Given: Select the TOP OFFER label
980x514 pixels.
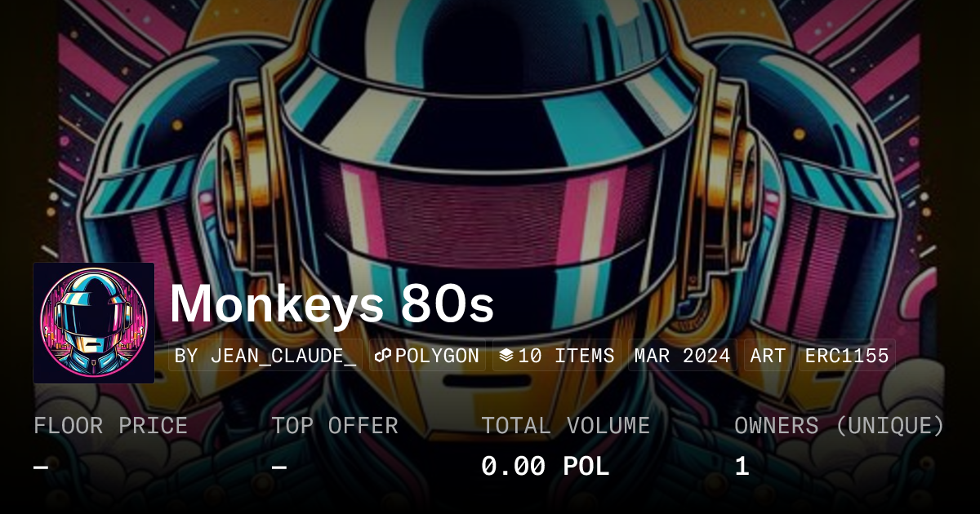Looking at the screenshot, I should click(x=335, y=425).
